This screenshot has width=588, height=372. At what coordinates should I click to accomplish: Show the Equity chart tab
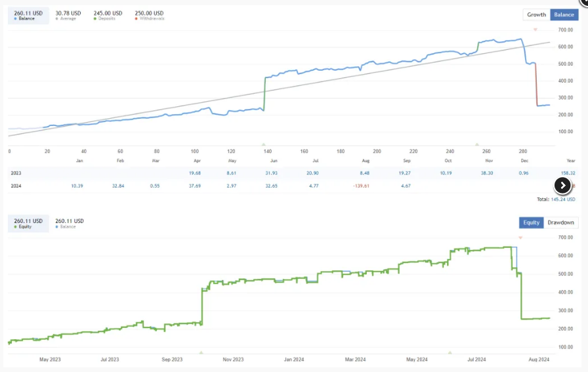531,222
